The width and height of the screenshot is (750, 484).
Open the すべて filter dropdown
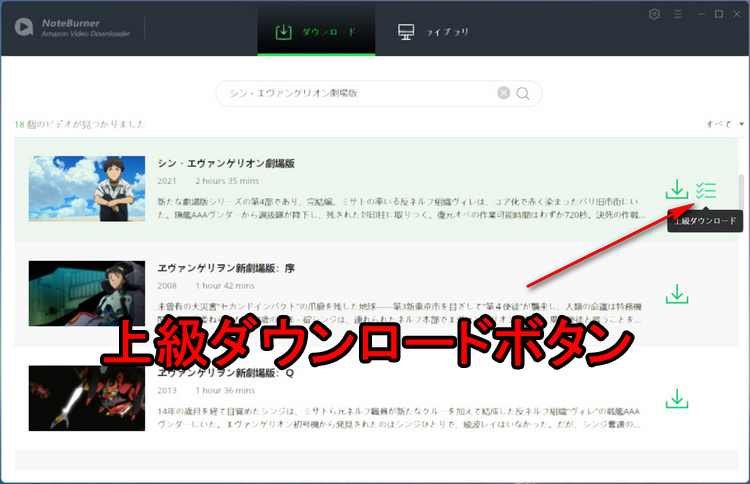click(725, 124)
